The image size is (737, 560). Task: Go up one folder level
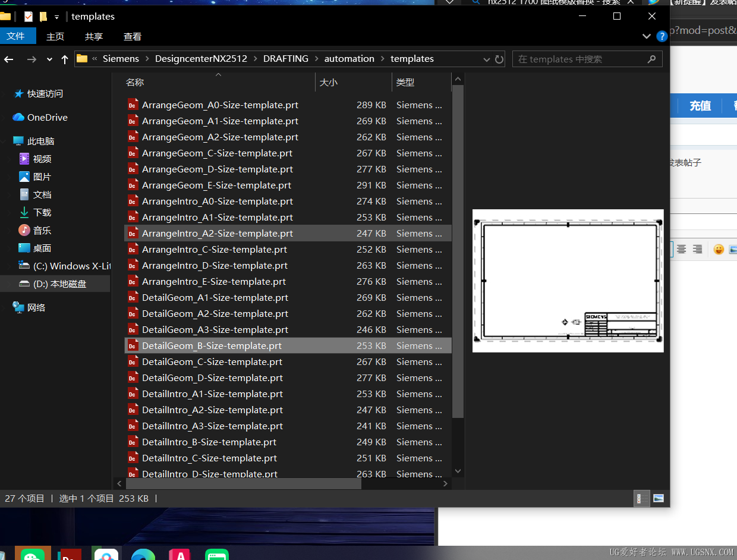tap(65, 59)
